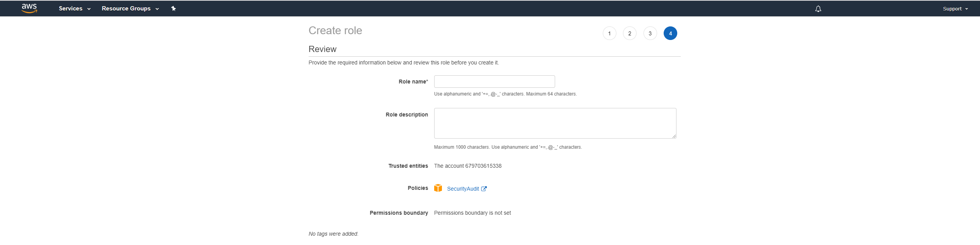This screenshot has height=245, width=980.
Task: Select the highlighted step 4 indicator
Action: click(x=670, y=33)
